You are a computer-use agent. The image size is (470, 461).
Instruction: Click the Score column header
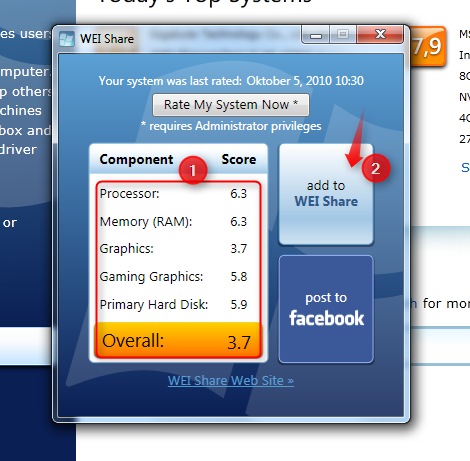[x=239, y=160]
